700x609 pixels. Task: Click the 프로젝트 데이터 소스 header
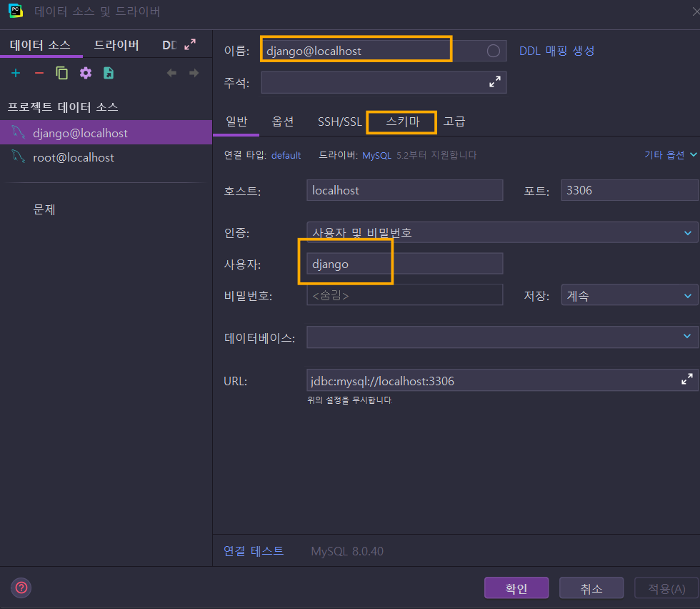(x=63, y=107)
